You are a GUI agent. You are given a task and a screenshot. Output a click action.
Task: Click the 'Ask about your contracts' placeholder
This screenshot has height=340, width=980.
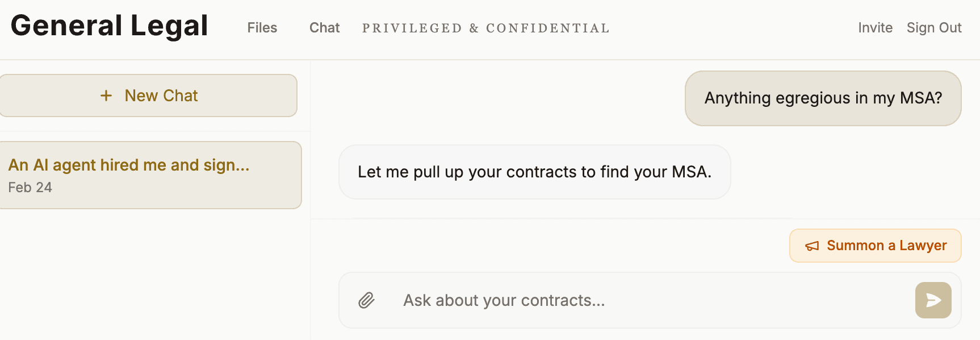pyautogui.click(x=504, y=300)
